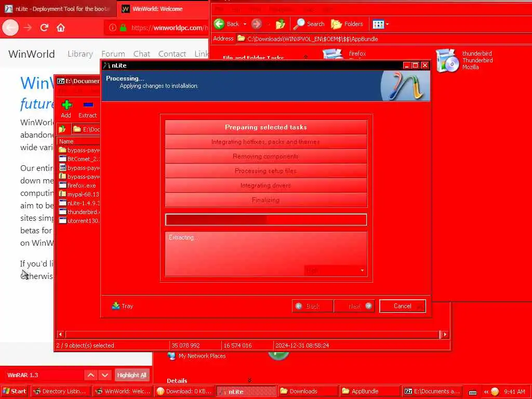Open the Windows Start menu
Screen dimensions: 532x399
click(15, 391)
